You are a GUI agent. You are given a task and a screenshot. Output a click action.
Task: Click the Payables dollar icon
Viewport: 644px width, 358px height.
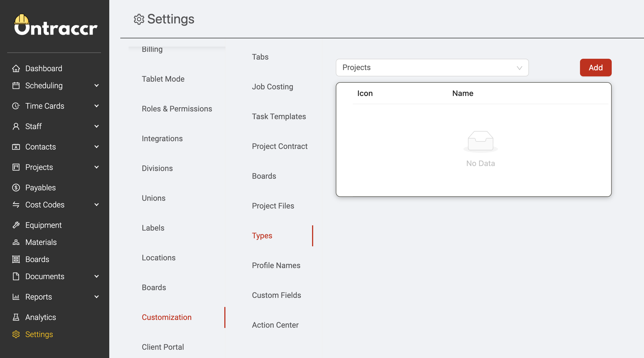tap(16, 188)
